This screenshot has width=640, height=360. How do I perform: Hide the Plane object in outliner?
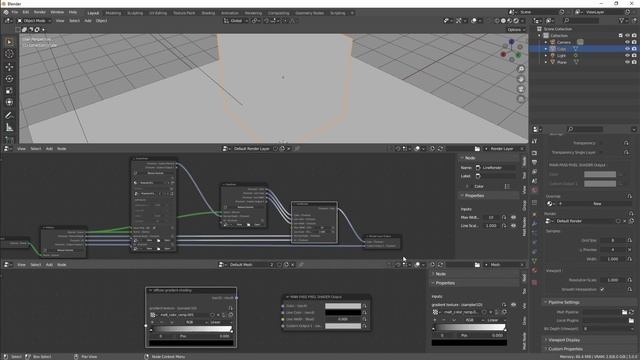(x=627, y=62)
